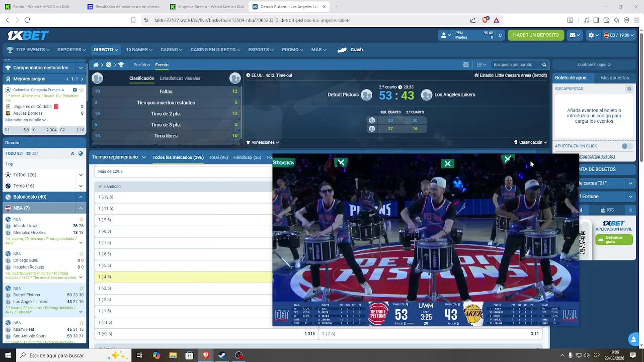Favorite the Detroit Pistons vs Lakers game
The height and width of the screenshot is (362, 644).
click(x=82, y=288)
